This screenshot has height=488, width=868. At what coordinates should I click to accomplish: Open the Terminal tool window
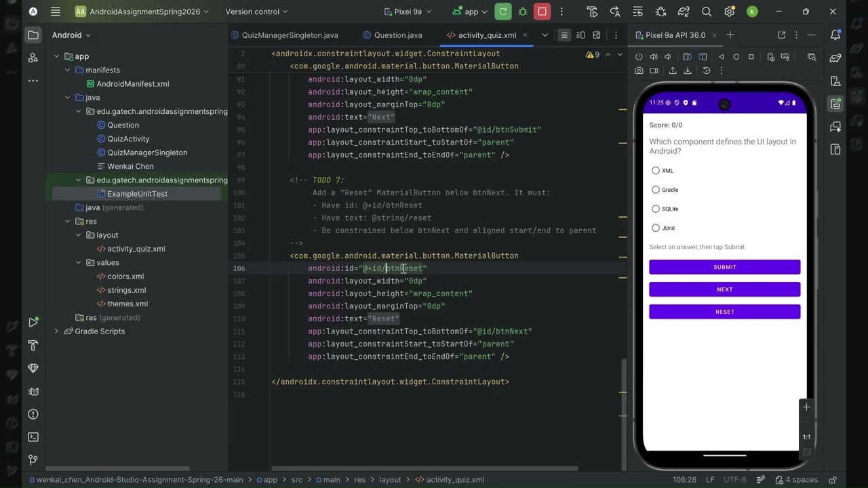click(x=33, y=437)
